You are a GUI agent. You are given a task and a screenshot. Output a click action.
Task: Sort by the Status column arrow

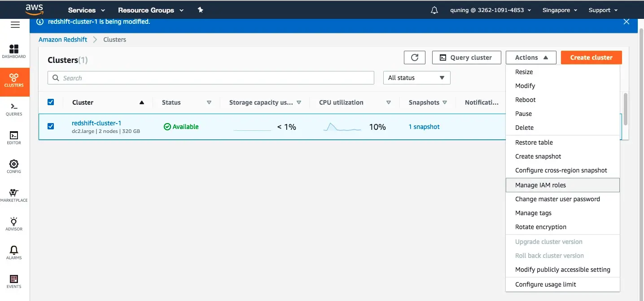pyautogui.click(x=209, y=102)
